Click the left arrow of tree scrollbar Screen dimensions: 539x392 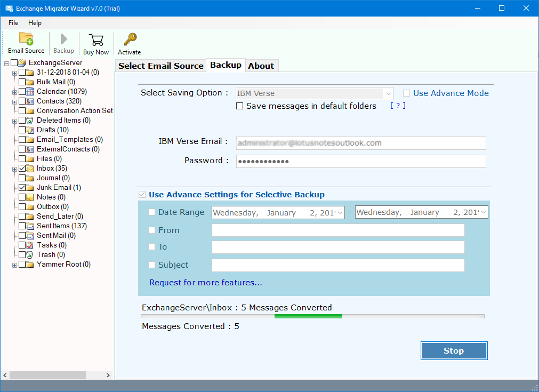point(5,375)
